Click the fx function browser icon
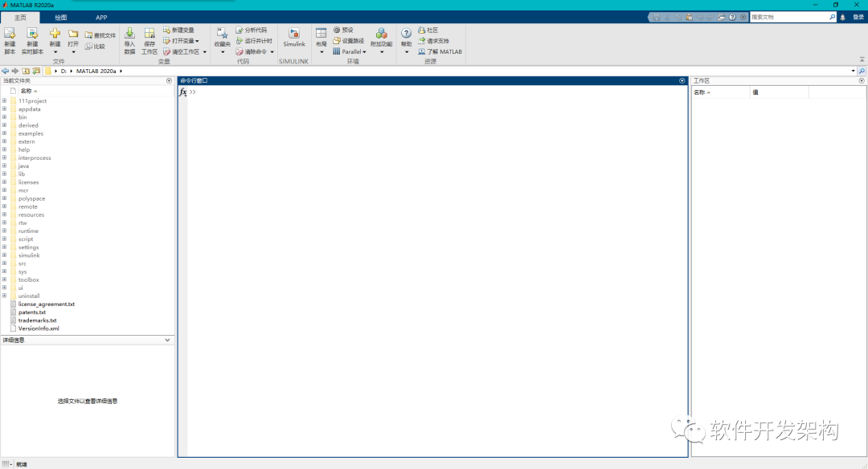This screenshot has width=868, height=469. (182, 92)
